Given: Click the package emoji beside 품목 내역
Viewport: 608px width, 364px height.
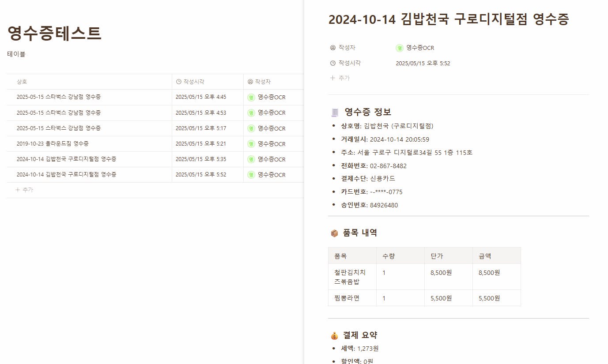Looking at the screenshot, I should (334, 233).
